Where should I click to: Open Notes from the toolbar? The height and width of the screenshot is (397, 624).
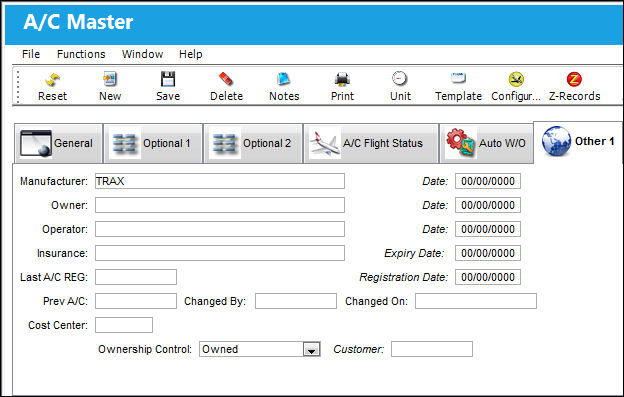tap(284, 87)
